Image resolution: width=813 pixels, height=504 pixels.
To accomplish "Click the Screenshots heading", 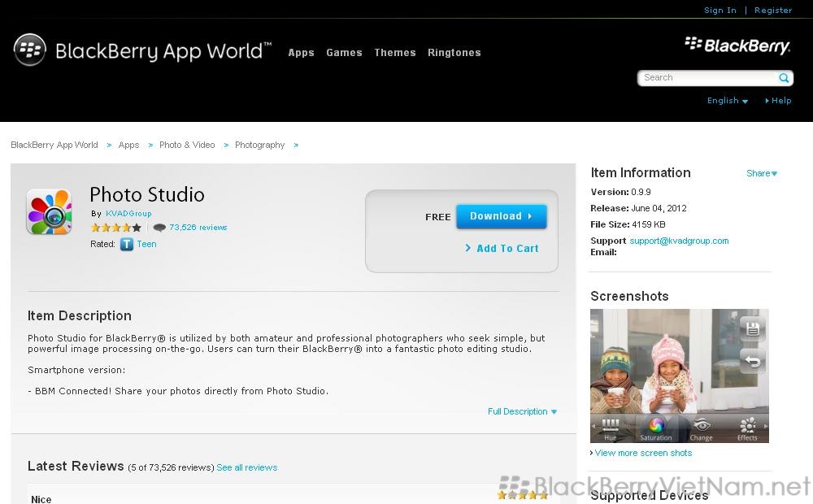I will pos(629,296).
